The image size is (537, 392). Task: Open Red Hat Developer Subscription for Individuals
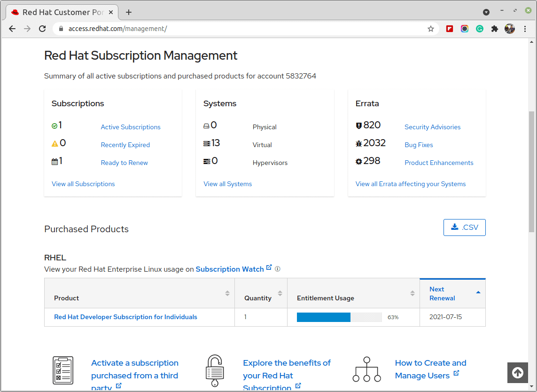coord(126,317)
